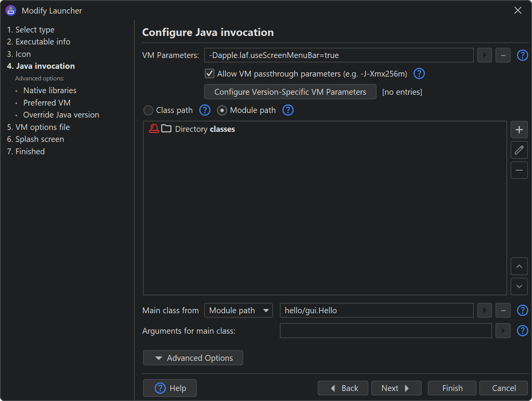Move entry down with chevron icon
The width and height of the screenshot is (532, 401).
[x=519, y=287]
